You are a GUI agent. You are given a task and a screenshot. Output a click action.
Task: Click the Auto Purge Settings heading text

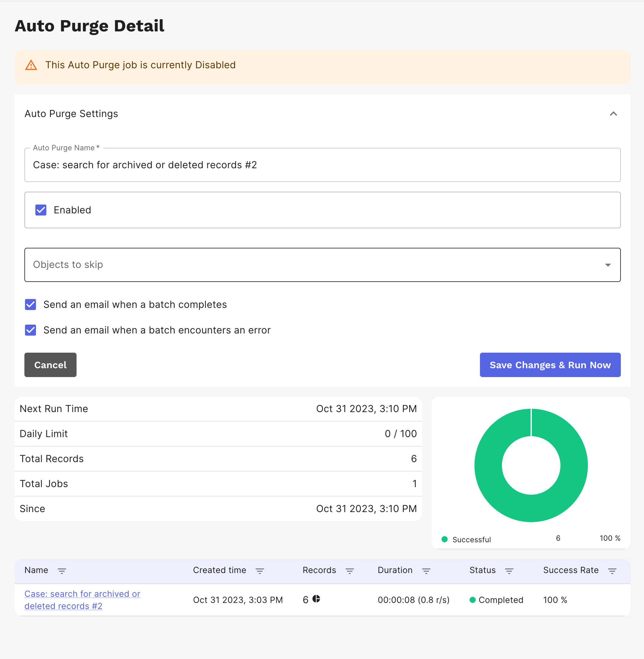[x=71, y=114]
